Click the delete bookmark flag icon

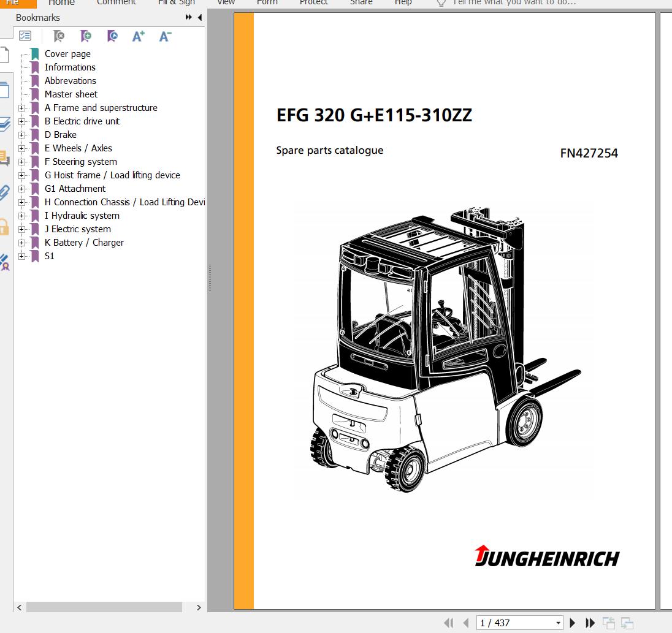(59, 36)
